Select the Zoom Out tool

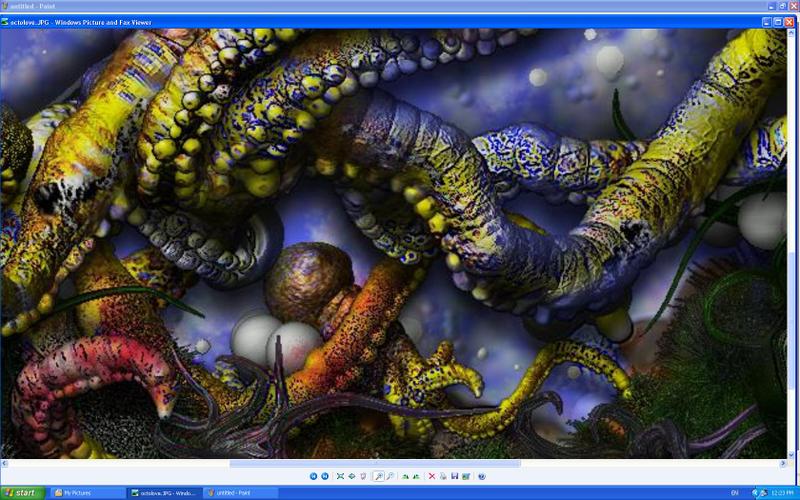click(x=390, y=476)
